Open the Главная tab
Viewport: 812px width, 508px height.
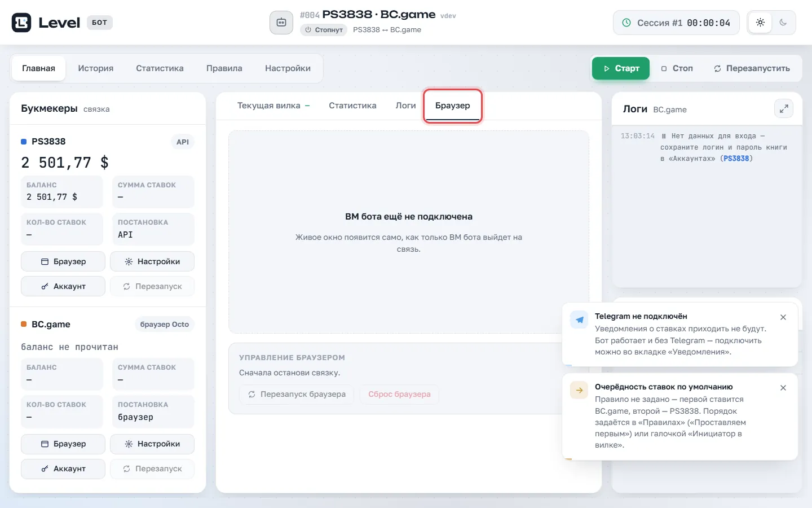38,68
